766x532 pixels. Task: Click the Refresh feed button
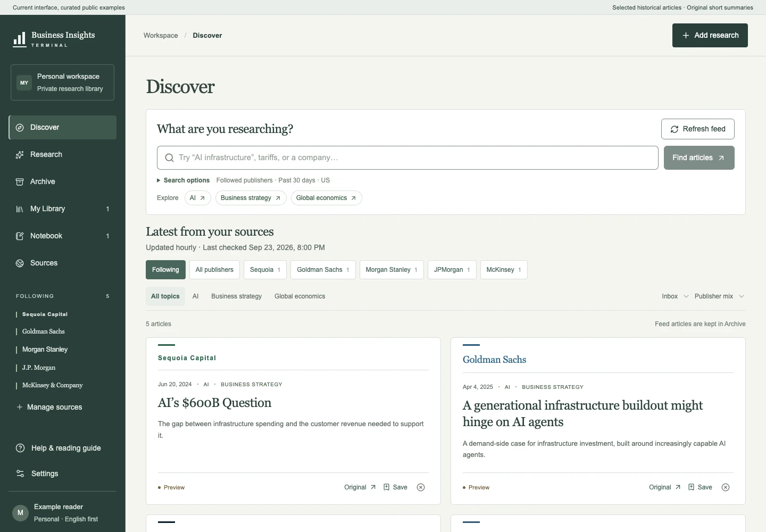click(698, 129)
